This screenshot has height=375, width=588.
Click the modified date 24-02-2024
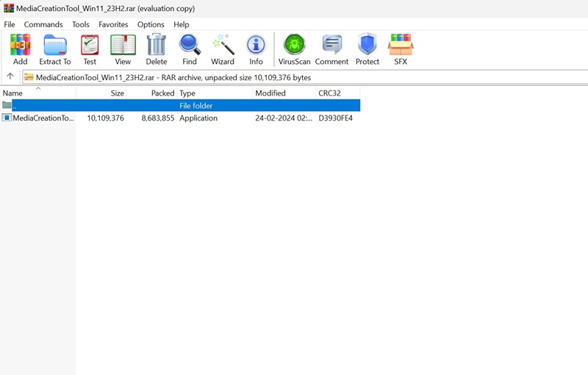coord(284,118)
